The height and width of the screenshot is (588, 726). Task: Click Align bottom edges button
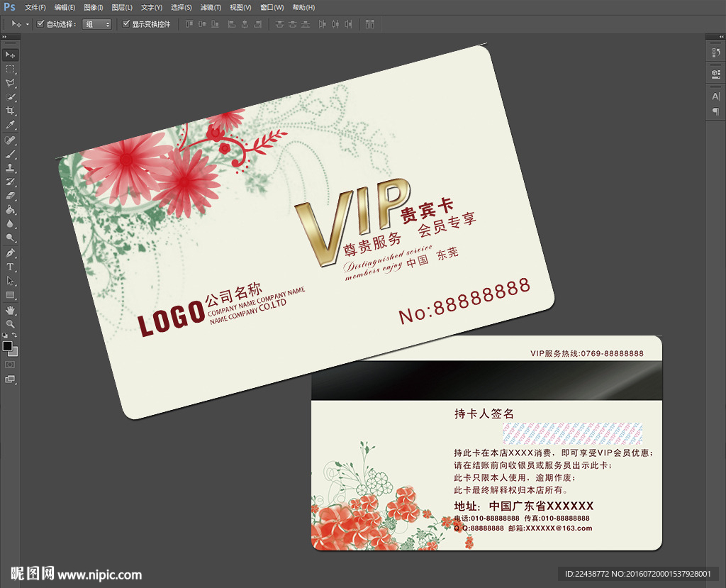click(215, 23)
